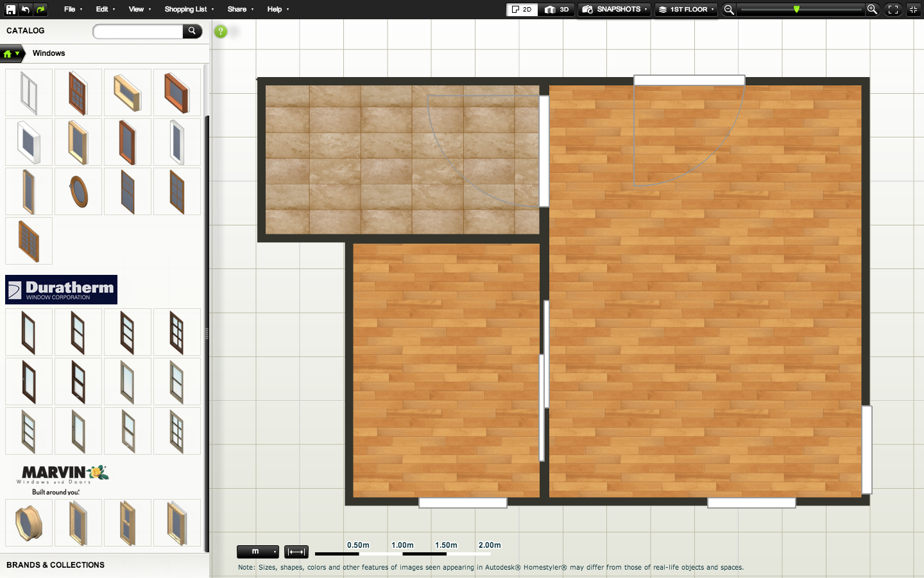The width and height of the screenshot is (924, 578).
Task: Open the green help question mark
Action: 221,31
